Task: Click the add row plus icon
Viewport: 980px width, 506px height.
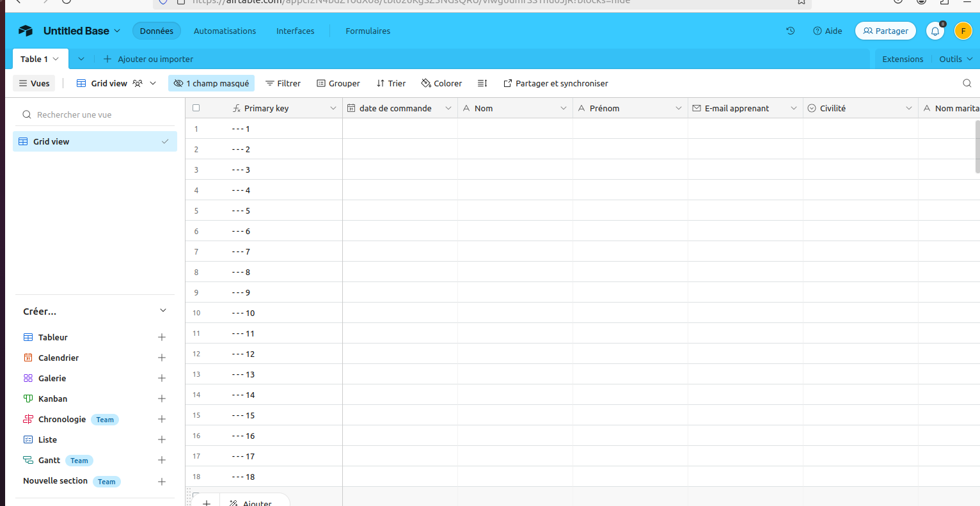Action: click(207, 503)
